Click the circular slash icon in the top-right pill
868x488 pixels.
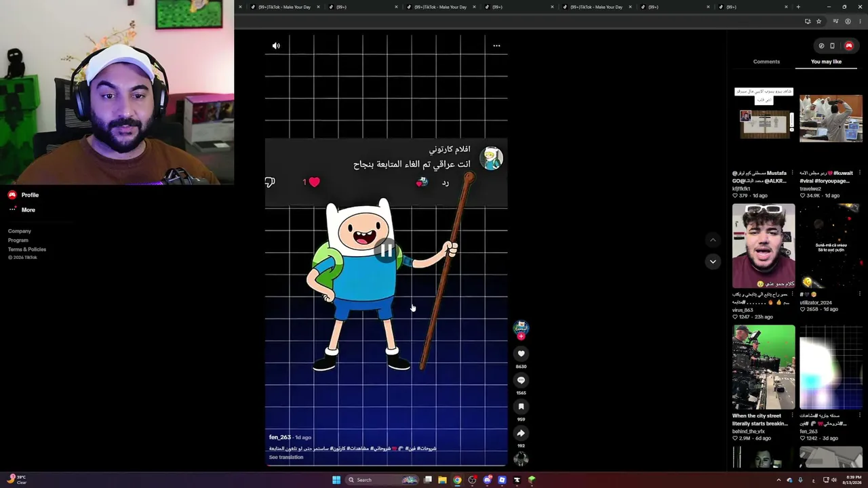pos(821,46)
